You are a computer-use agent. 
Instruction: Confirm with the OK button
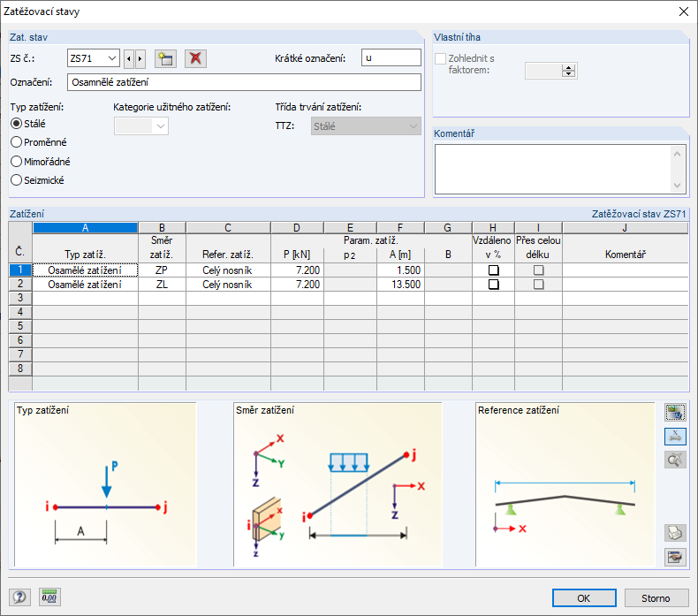pyautogui.click(x=584, y=597)
